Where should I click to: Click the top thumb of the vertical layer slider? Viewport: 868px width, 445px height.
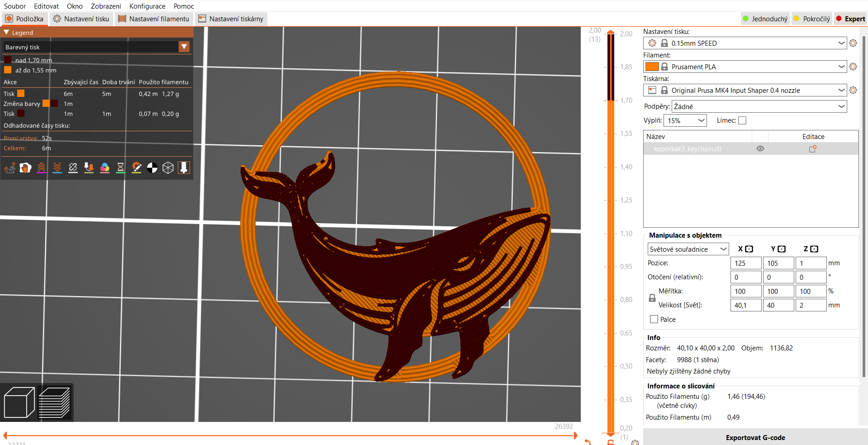point(611,32)
